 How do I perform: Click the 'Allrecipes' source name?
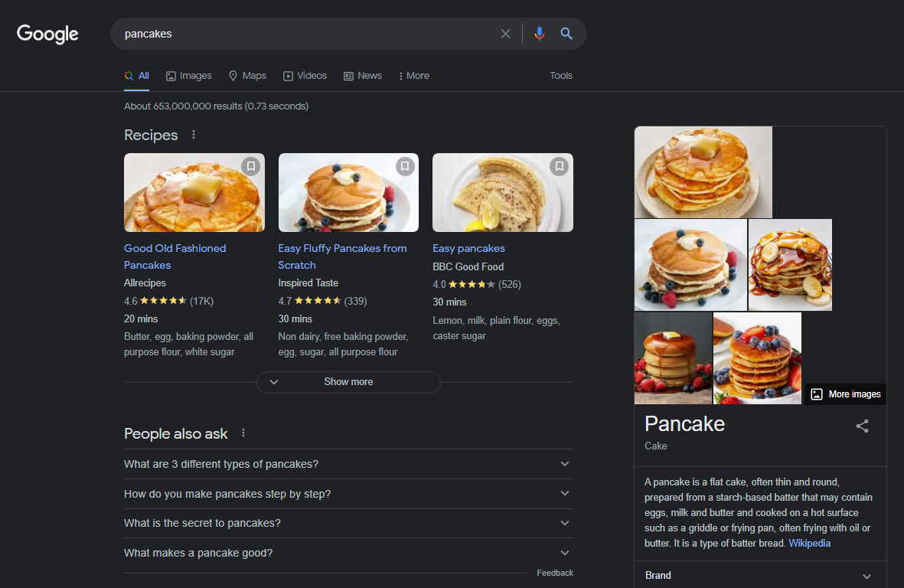145,283
